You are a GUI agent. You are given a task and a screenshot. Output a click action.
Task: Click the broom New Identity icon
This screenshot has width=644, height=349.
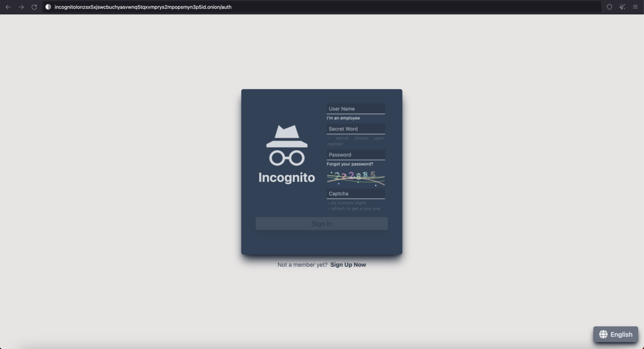point(622,7)
